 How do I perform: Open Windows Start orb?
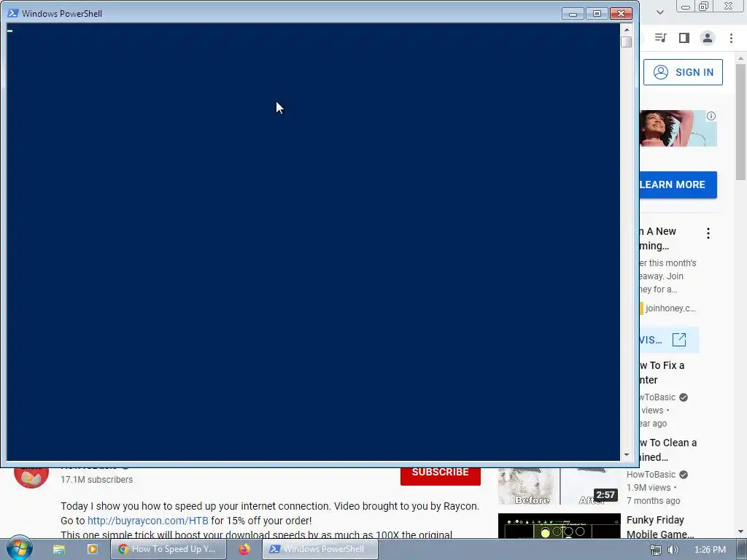[19, 548]
